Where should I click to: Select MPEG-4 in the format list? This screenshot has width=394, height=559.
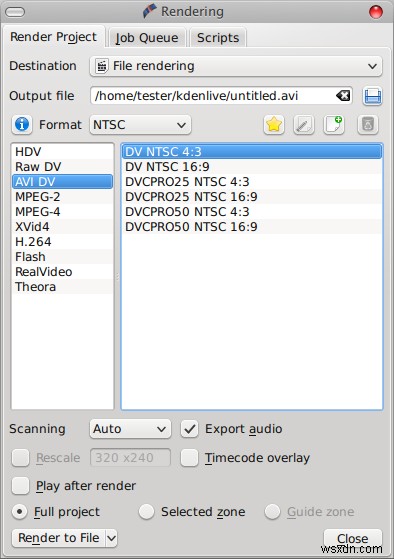click(x=62, y=212)
